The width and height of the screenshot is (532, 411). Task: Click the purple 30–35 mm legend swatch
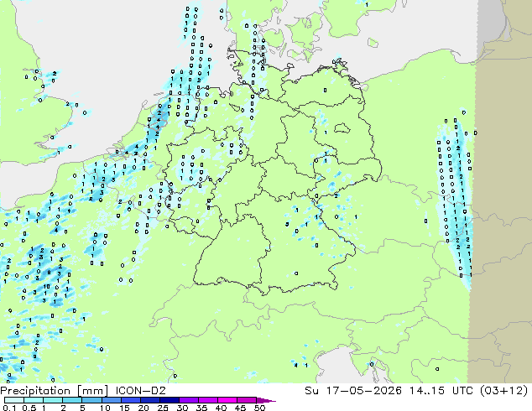point(189,400)
